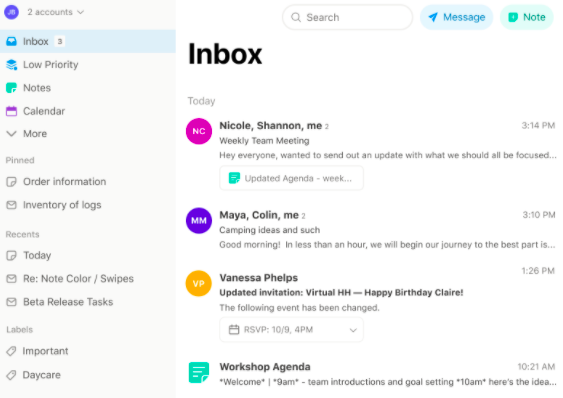Image resolution: width=563 pixels, height=398 pixels.
Task: Select the Important label
Action: point(45,351)
